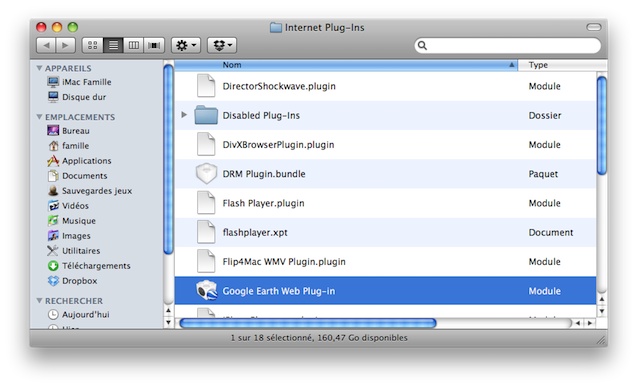Click the green zoom window button
Image resolution: width=638 pixels, height=388 pixels.
(x=73, y=27)
